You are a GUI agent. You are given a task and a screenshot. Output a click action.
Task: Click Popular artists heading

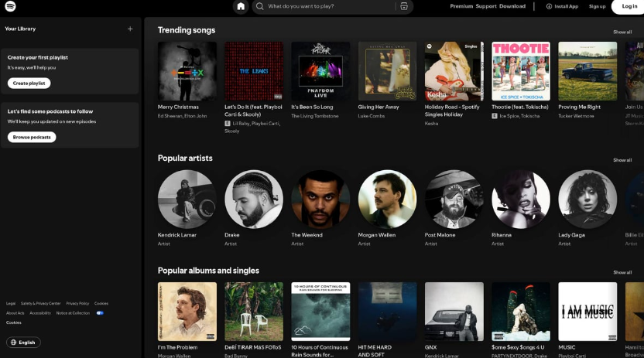tap(185, 159)
